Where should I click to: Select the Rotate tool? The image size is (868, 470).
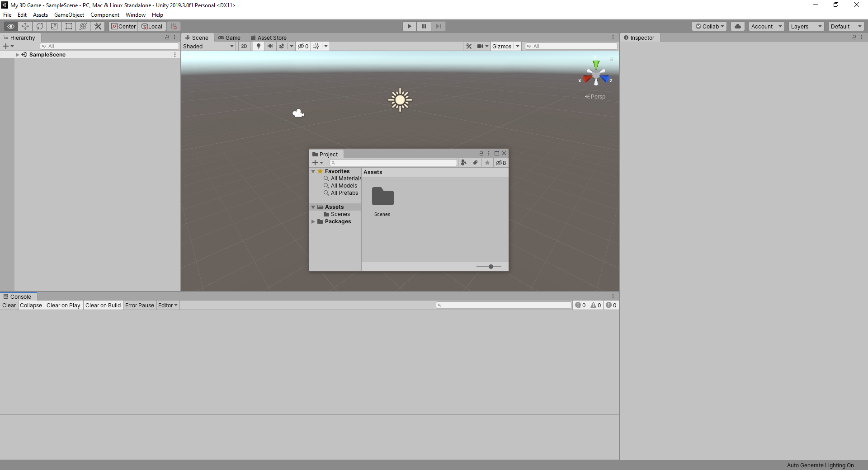click(x=40, y=26)
